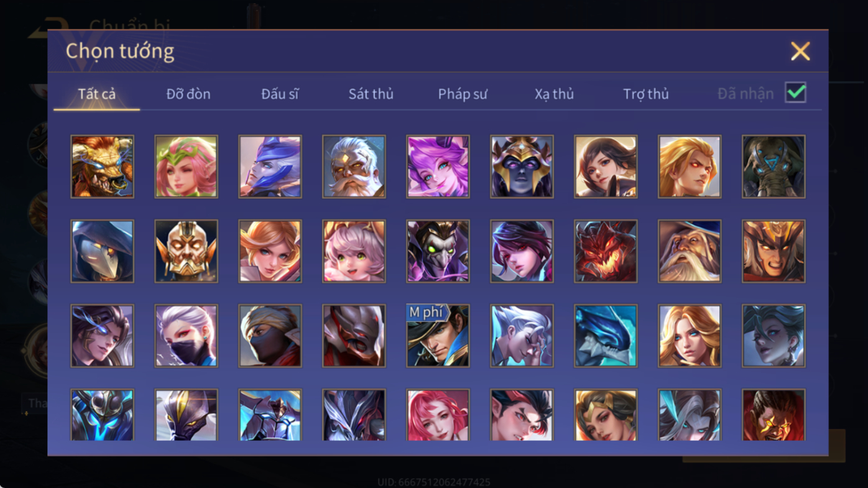
Task: Toggle the 'Đã nhận' checkbox
Action: (x=795, y=93)
